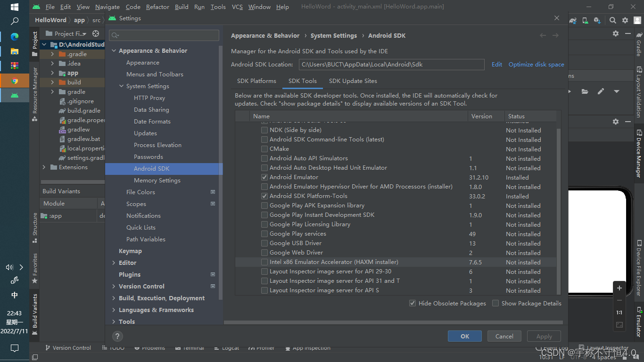Click Edit link for SDK location
This screenshot has height=362, width=644.
coord(497,65)
